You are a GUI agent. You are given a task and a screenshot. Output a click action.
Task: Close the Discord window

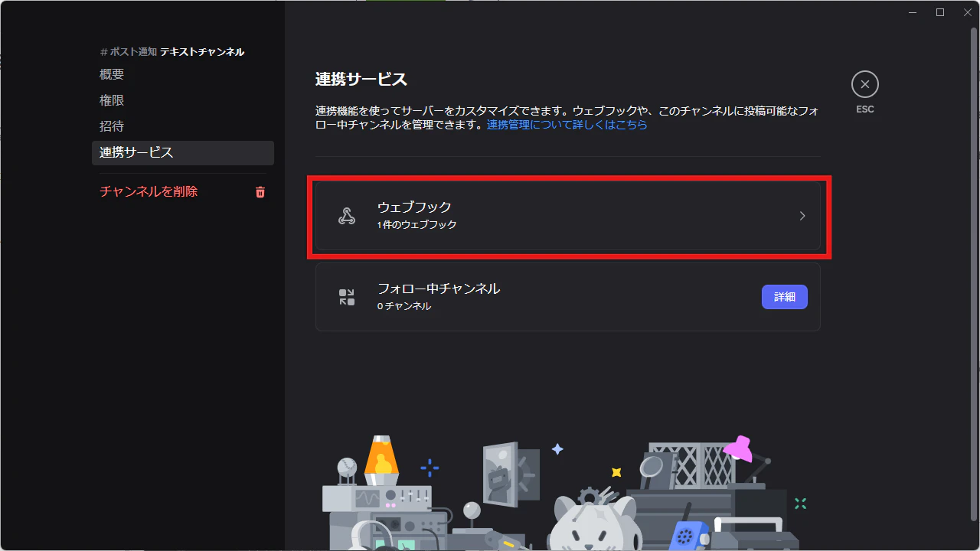point(967,11)
